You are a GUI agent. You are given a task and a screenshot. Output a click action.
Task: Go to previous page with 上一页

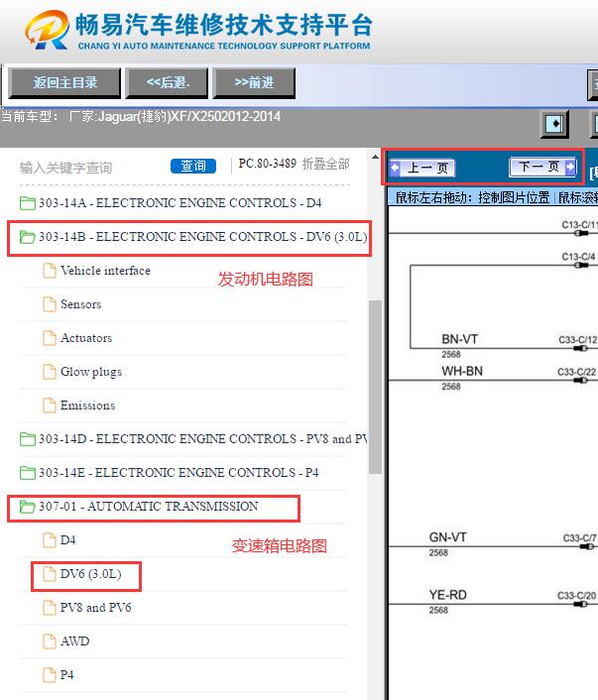click(422, 168)
